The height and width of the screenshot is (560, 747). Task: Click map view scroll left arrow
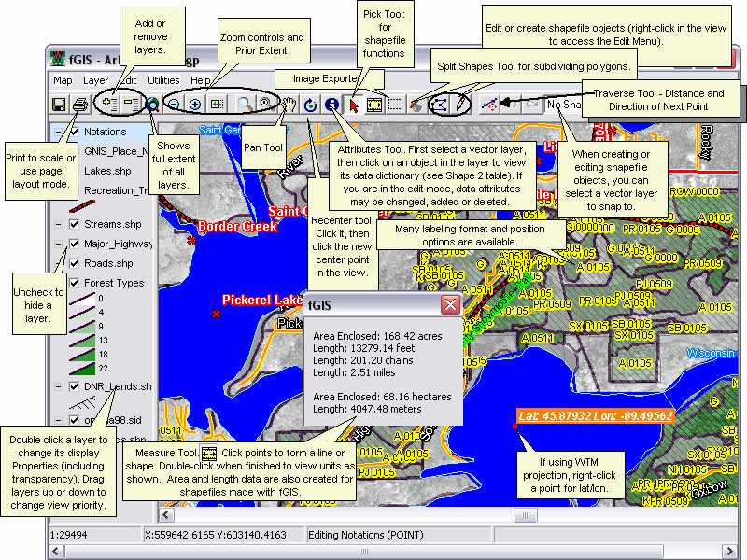166,515
